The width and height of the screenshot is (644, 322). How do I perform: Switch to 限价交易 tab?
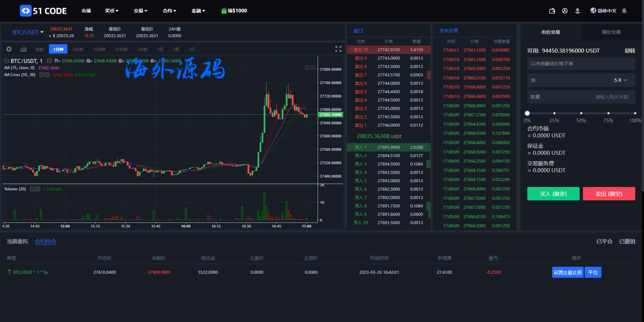[x=611, y=32]
